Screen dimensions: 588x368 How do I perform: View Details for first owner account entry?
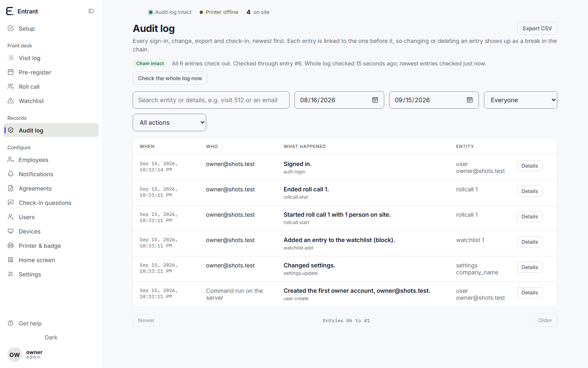tap(530, 293)
